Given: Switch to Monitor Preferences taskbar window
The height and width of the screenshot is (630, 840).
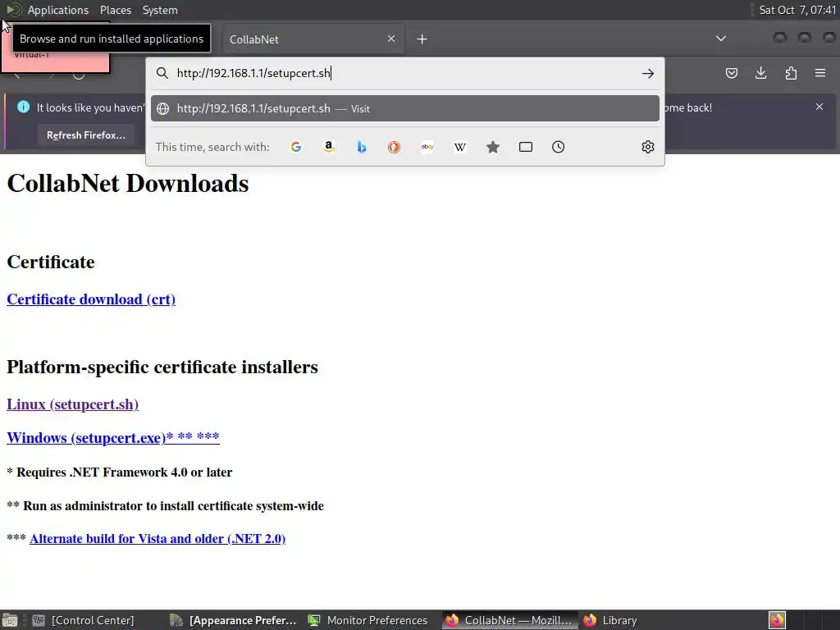Looking at the screenshot, I should click(x=368, y=620).
